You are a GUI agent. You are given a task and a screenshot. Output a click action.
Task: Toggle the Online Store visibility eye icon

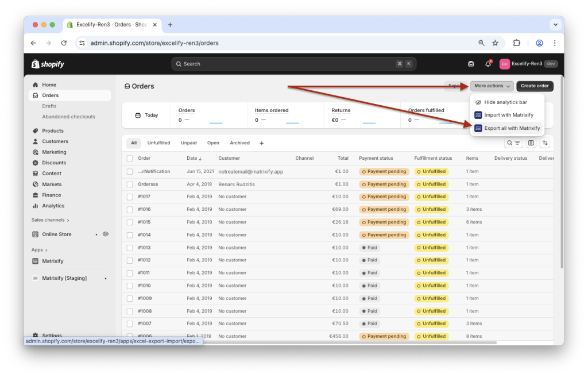pos(105,234)
